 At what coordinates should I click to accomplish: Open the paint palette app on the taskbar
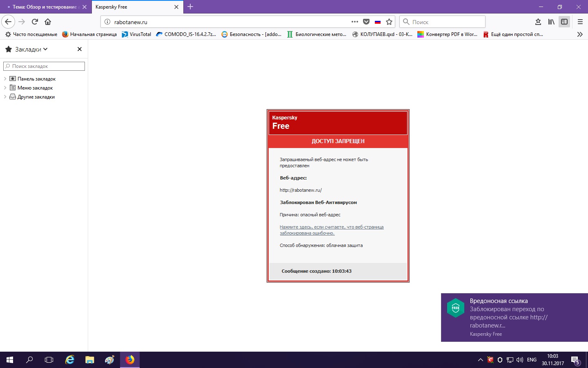(109, 360)
